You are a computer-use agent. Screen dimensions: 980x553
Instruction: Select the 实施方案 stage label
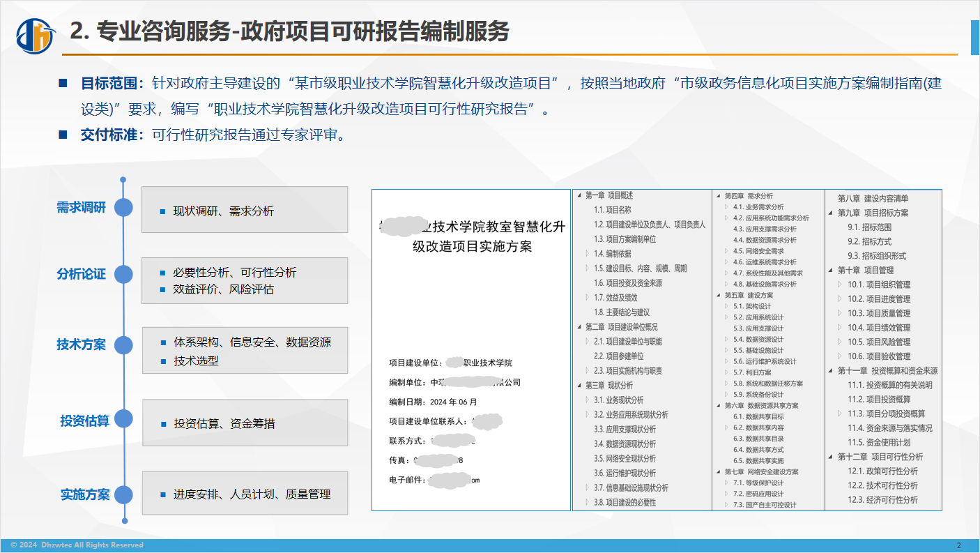85,494
